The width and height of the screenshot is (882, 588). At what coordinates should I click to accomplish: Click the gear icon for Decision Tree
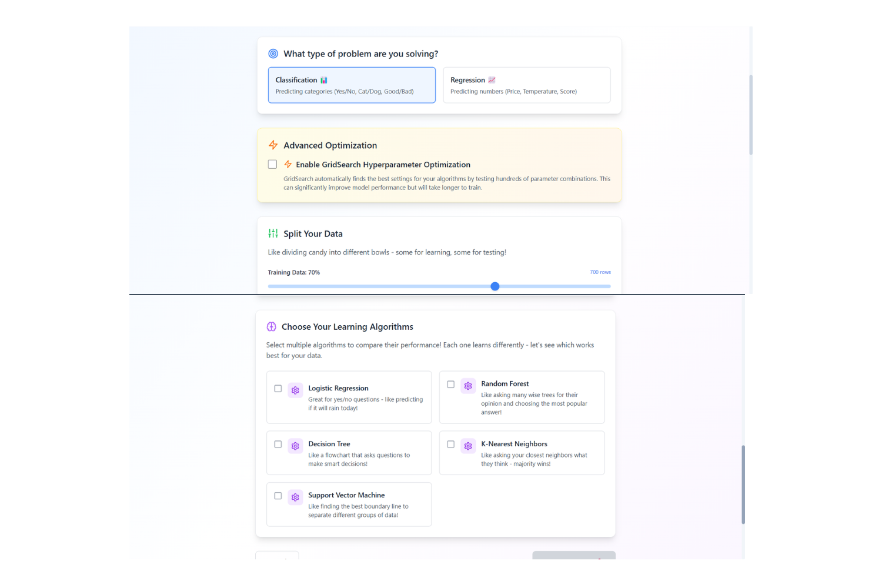pyautogui.click(x=295, y=446)
